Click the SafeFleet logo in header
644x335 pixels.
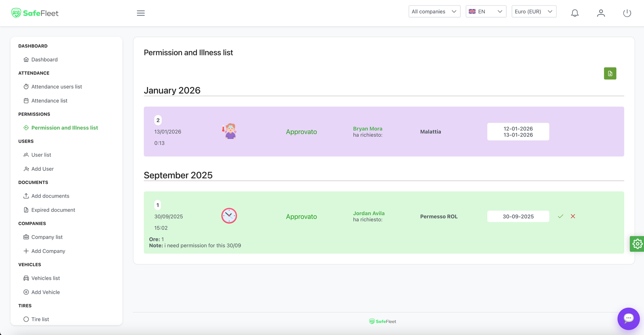point(35,13)
